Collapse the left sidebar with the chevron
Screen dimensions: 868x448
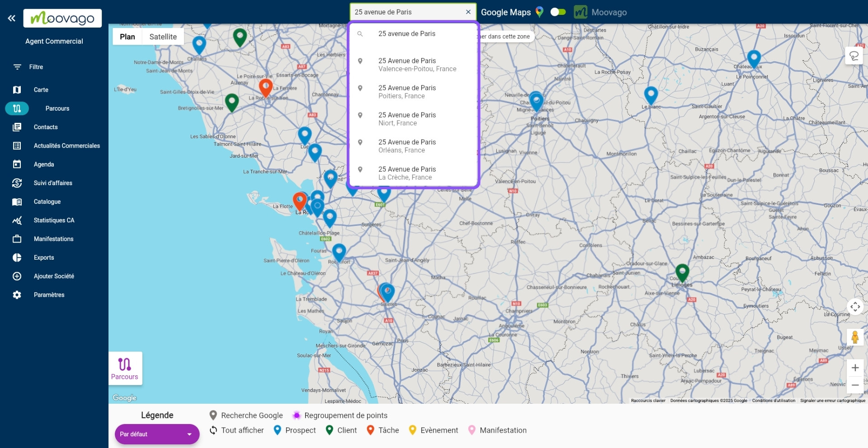(11, 18)
